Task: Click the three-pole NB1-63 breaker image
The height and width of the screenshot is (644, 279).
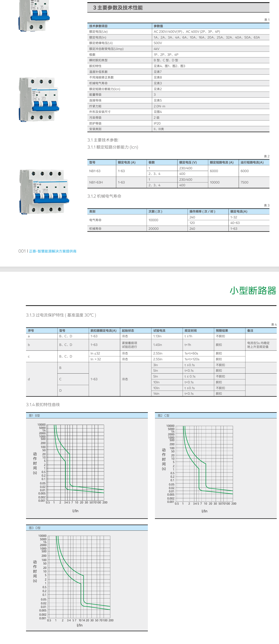Action: point(38,100)
